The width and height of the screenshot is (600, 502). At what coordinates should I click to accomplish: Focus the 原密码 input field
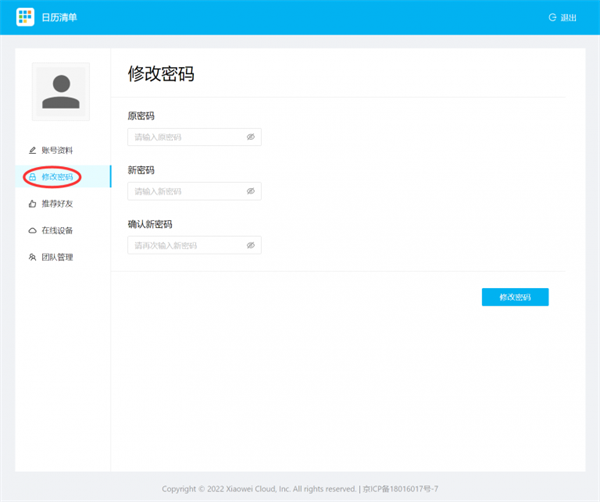tap(185, 137)
